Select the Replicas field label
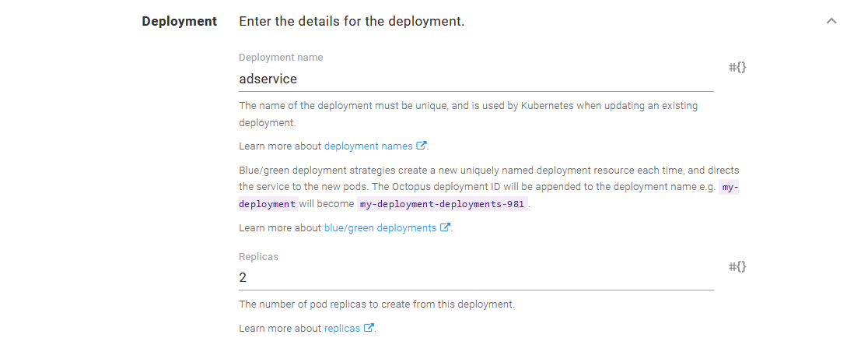This screenshot has height=345, width=868. pyautogui.click(x=258, y=256)
